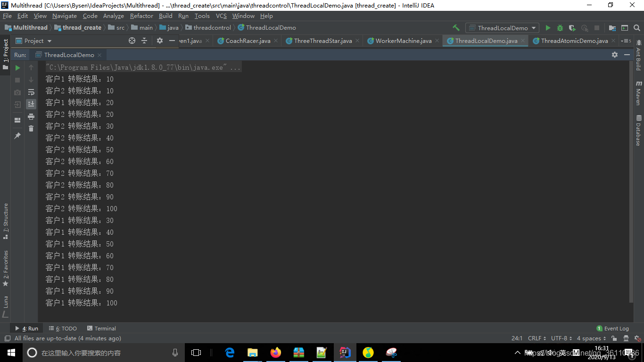Open the Event Log
This screenshot has width=644, height=362.
[613, 328]
